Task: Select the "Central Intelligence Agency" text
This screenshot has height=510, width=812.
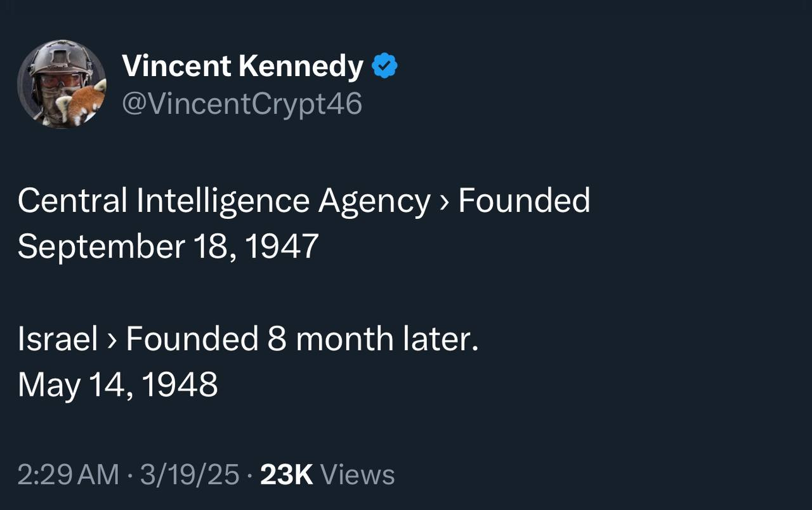Action: [x=224, y=201]
